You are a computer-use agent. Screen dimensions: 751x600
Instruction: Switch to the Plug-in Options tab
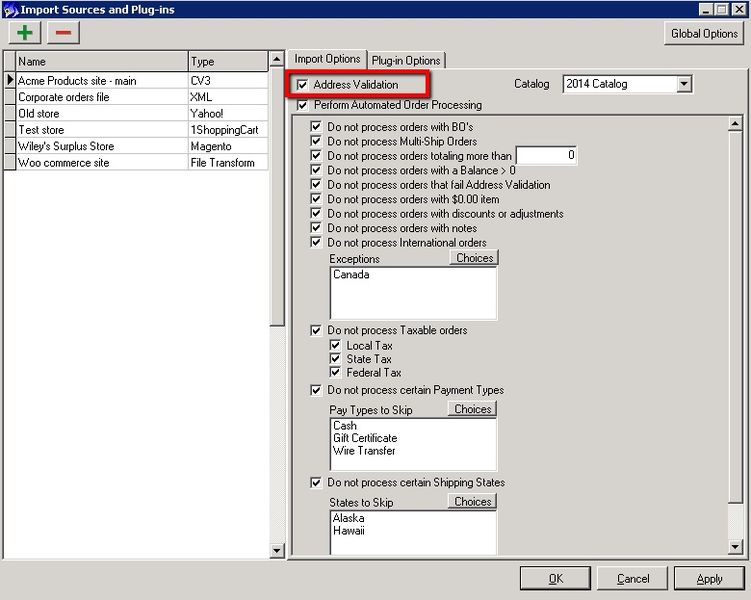(x=406, y=60)
